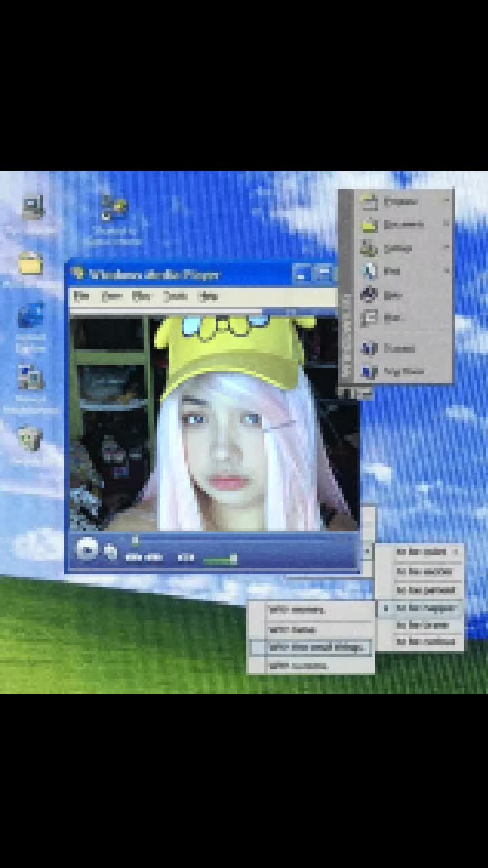Click the Run icon in Start menu
488x868 pixels.
(x=369, y=317)
